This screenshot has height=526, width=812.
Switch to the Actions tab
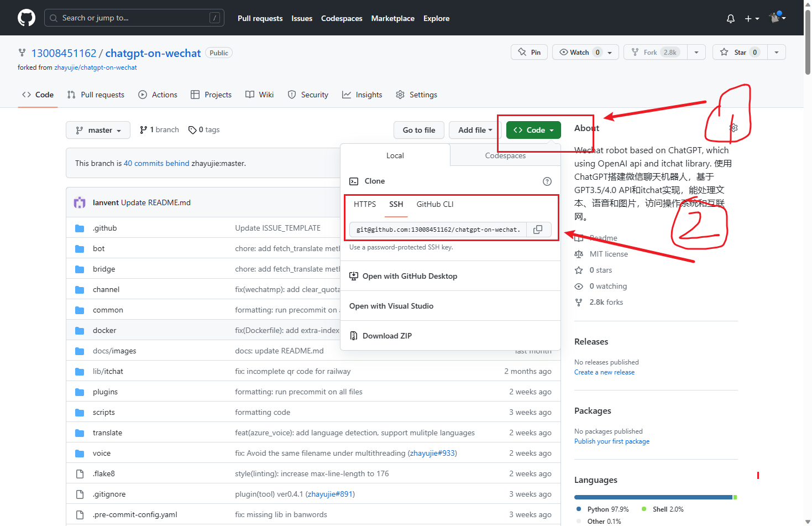click(158, 95)
